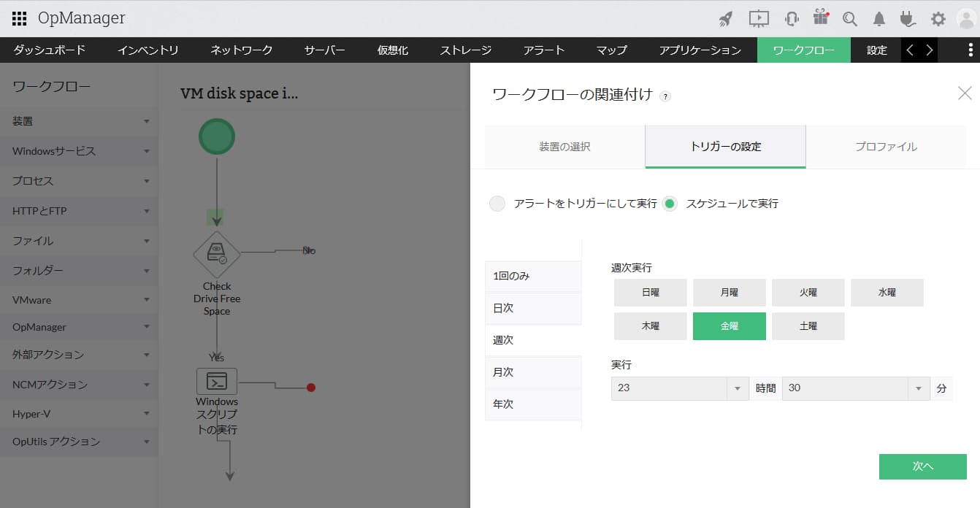Screen dimensions: 980x508
Task: Open the minute dropdown showing 30
Action: (856, 388)
